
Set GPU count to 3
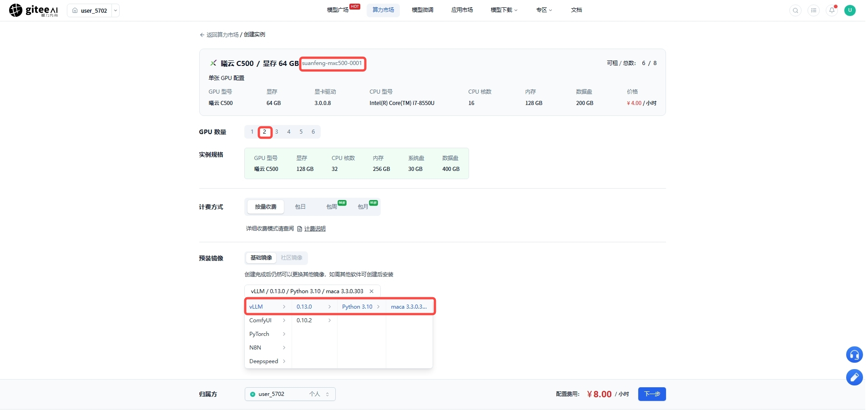tap(277, 132)
